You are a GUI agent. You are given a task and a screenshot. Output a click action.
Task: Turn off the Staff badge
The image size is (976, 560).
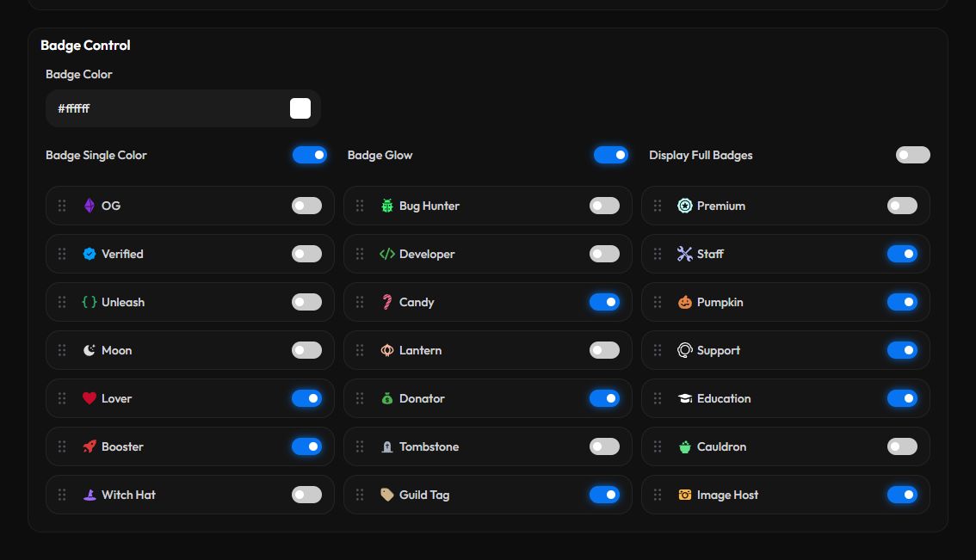pos(902,254)
